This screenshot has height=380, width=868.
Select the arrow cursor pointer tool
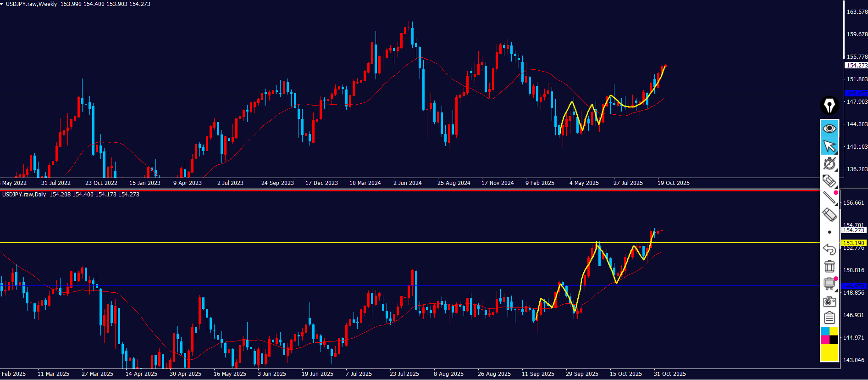(829, 146)
